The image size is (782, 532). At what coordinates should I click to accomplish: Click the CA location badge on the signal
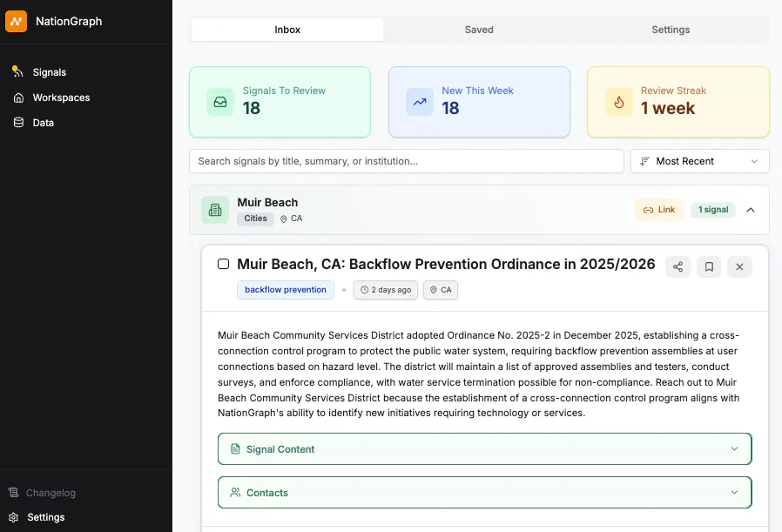coord(441,290)
